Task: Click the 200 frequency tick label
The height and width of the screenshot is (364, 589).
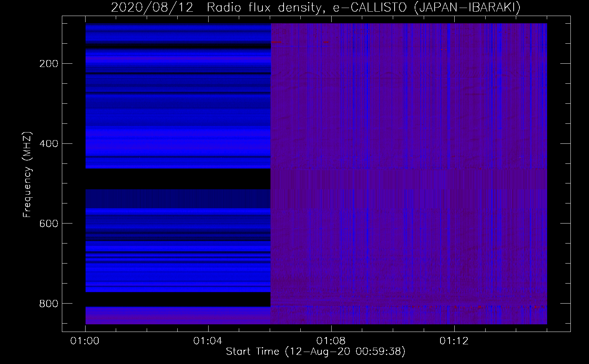Action: 49,64
